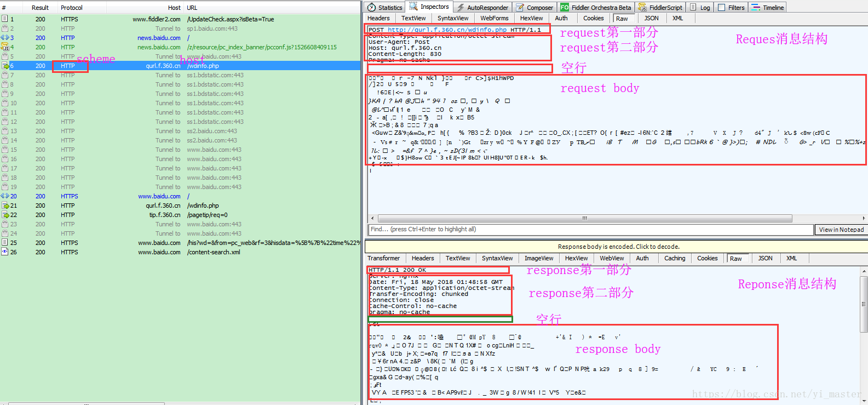Open Fiddler Orchestra Beta tab

(596, 7)
